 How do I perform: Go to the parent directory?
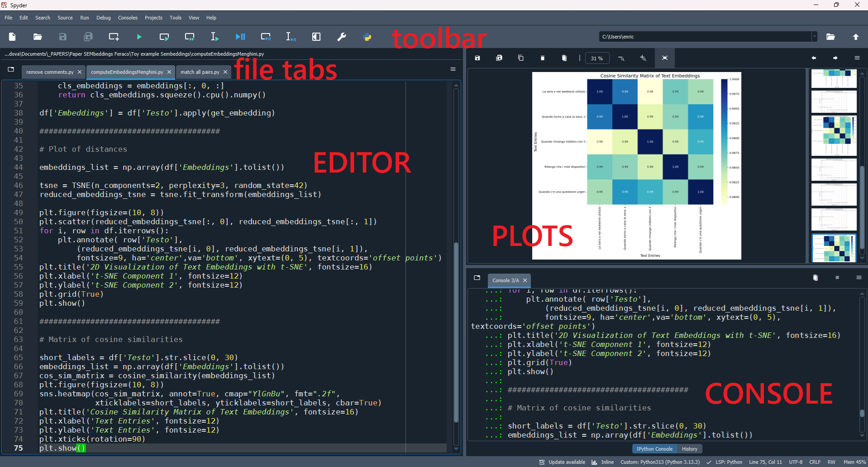click(x=856, y=37)
